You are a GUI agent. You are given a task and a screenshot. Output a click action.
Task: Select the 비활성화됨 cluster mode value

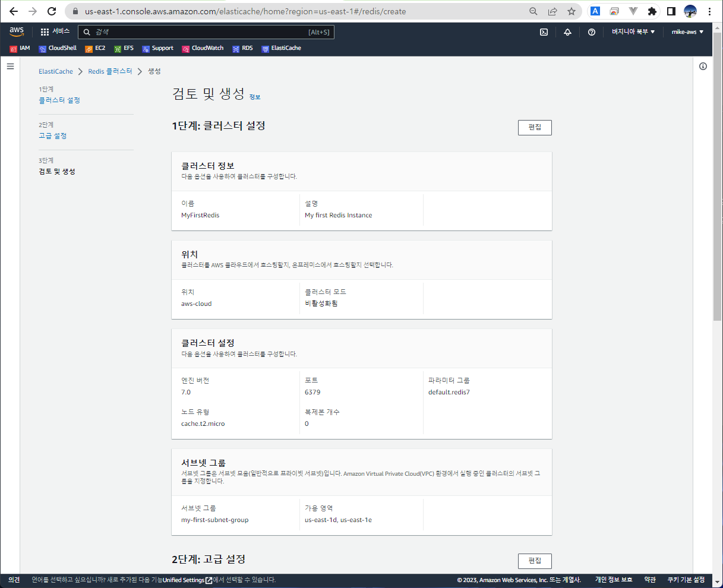pyautogui.click(x=321, y=304)
